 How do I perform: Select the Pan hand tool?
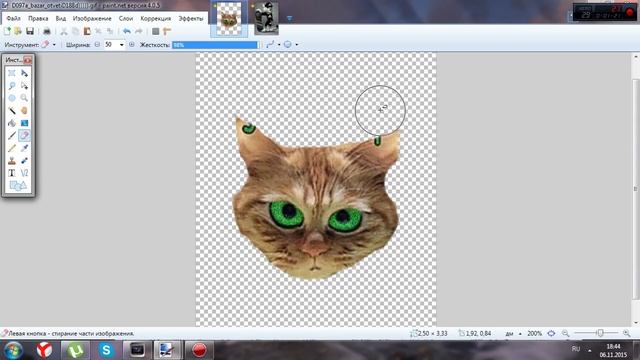tap(24, 111)
